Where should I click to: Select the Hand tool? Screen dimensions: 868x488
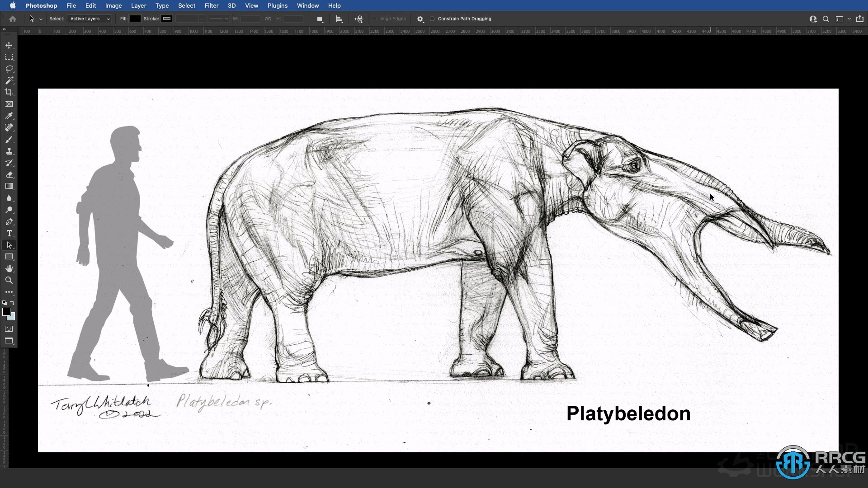click(9, 269)
